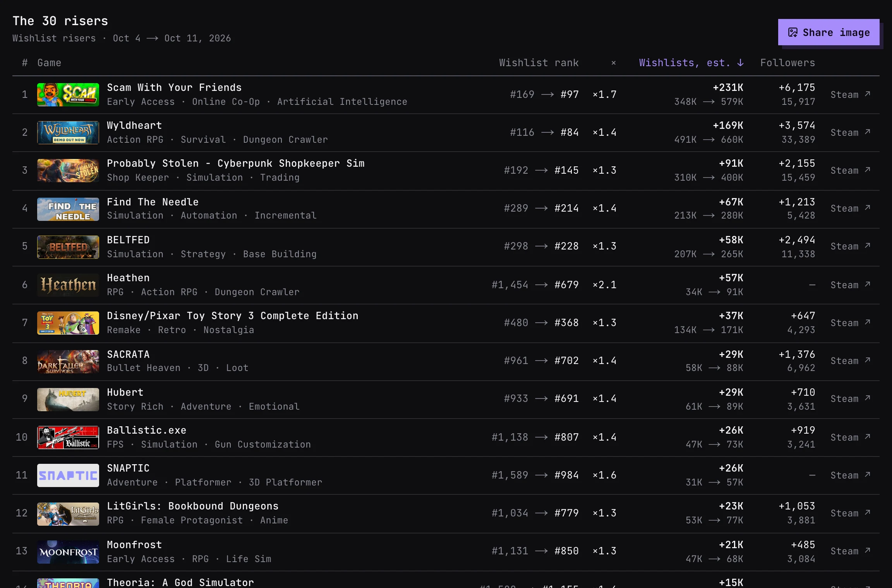Sort by Followers column header
This screenshot has width=892, height=588.
787,63
